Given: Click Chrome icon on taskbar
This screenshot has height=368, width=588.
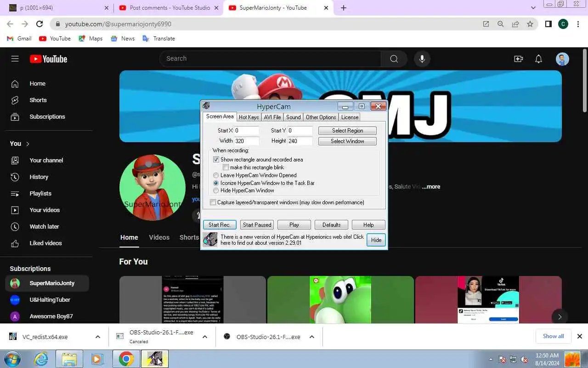Looking at the screenshot, I should (x=126, y=359).
